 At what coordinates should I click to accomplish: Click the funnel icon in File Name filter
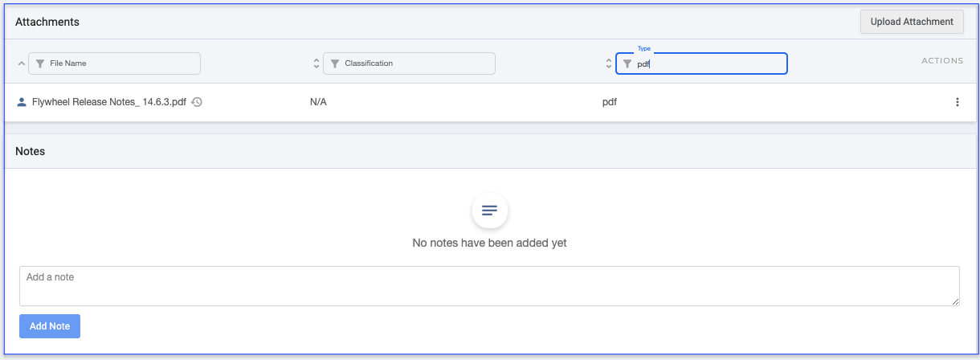(39, 63)
